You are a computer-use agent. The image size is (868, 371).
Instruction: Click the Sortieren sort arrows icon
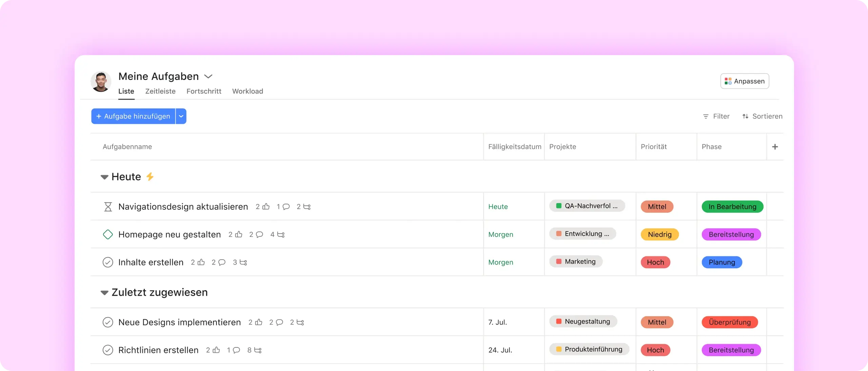pos(745,116)
